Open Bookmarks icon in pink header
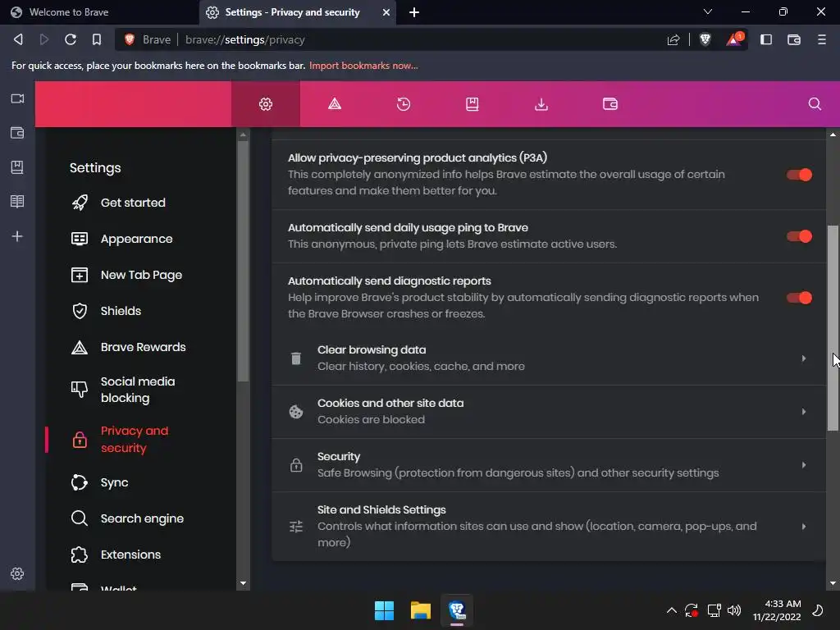The image size is (840, 630). (472, 104)
